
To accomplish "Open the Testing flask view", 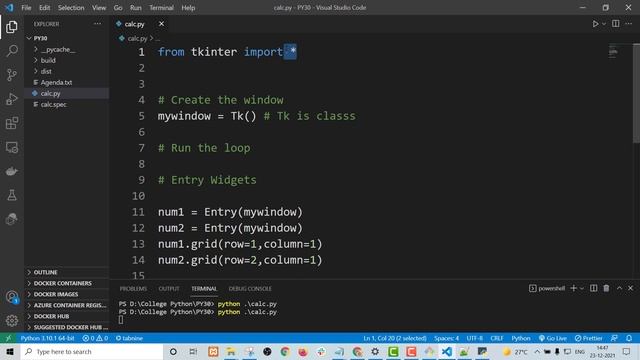I will coord(12,195).
